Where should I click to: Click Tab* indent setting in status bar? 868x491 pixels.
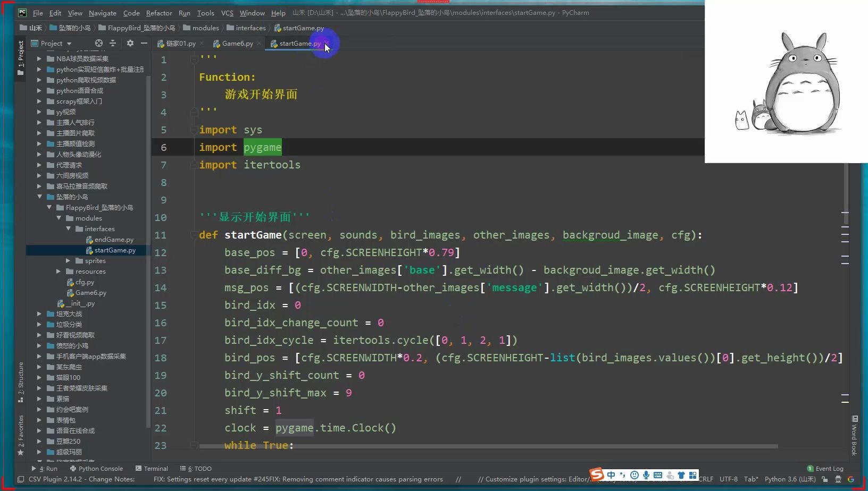(x=751, y=479)
